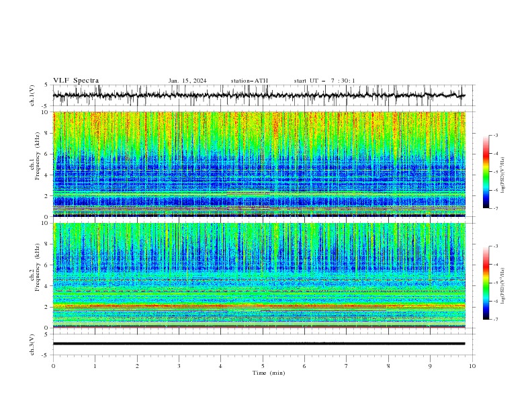Viewport: 532px width, 411px height.
Task: Click the flat black ch.3 voltage trace
Action: tap(259, 344)
